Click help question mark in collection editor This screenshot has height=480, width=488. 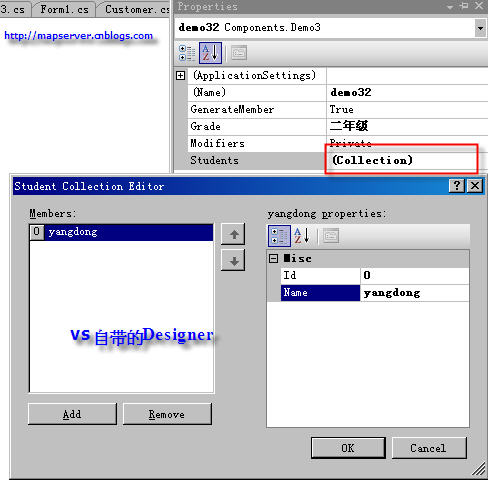point(457,186)
